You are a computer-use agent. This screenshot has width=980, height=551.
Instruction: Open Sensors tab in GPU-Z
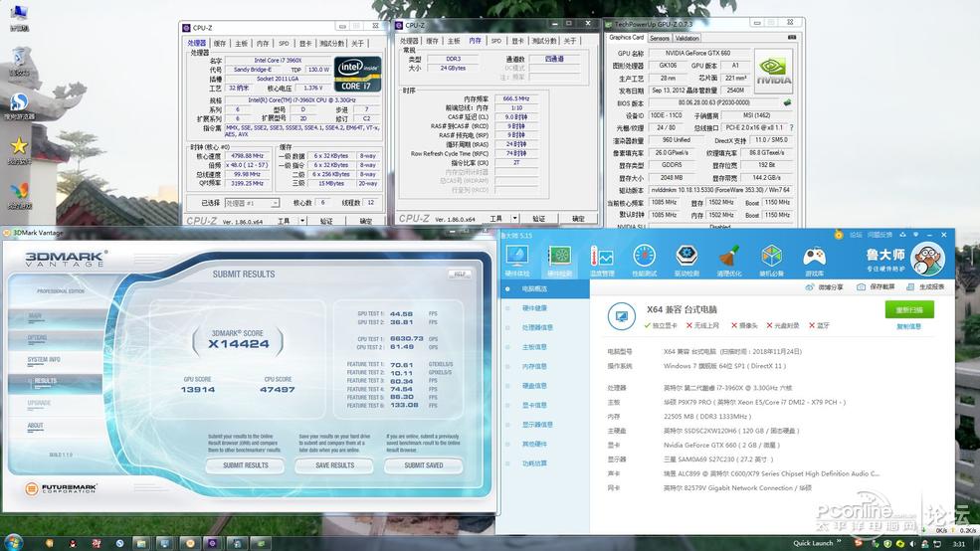pos(660,38)
